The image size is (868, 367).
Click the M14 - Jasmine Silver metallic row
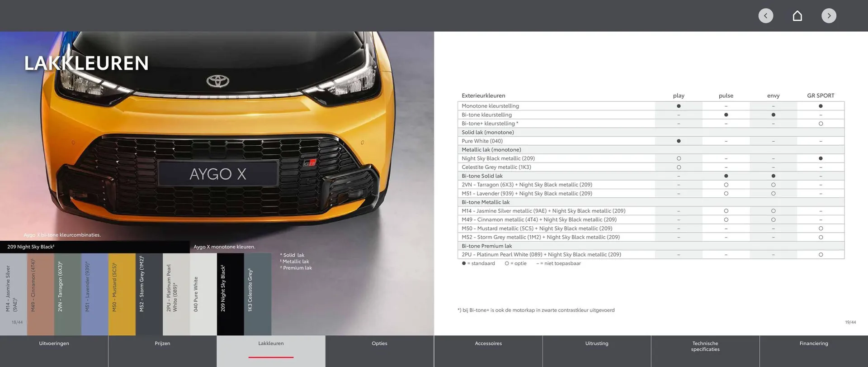[x=651, y=211]
